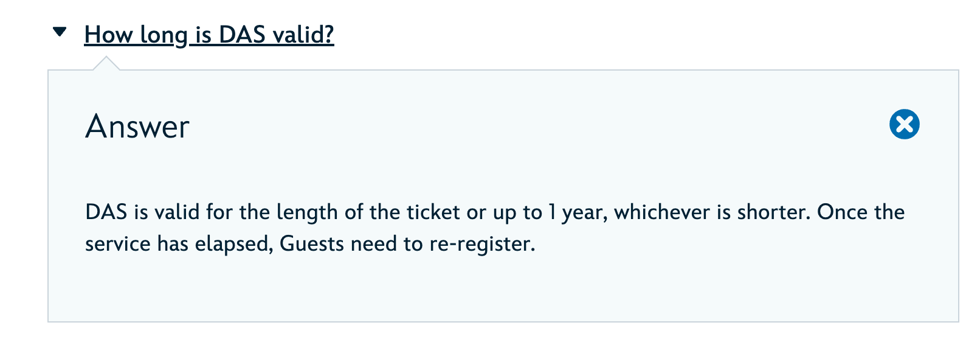Click the word "valid?" in the question link
Screen dimensions: 980x342
click(x=303, y=35)
